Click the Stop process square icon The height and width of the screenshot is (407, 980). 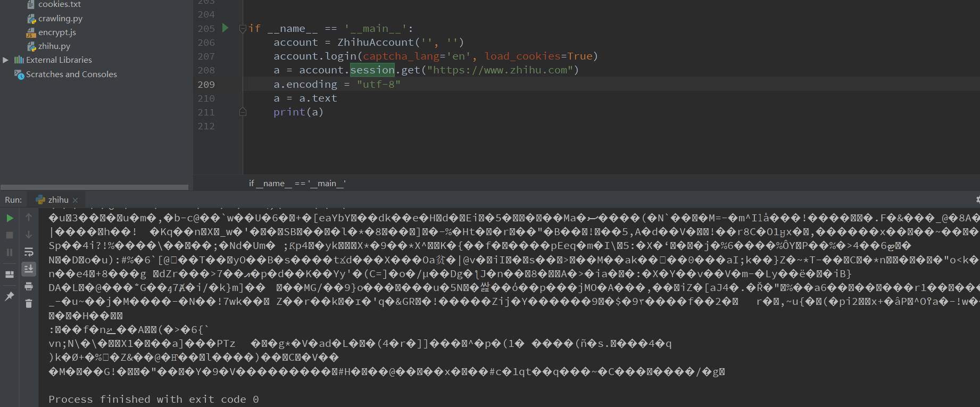10,235
